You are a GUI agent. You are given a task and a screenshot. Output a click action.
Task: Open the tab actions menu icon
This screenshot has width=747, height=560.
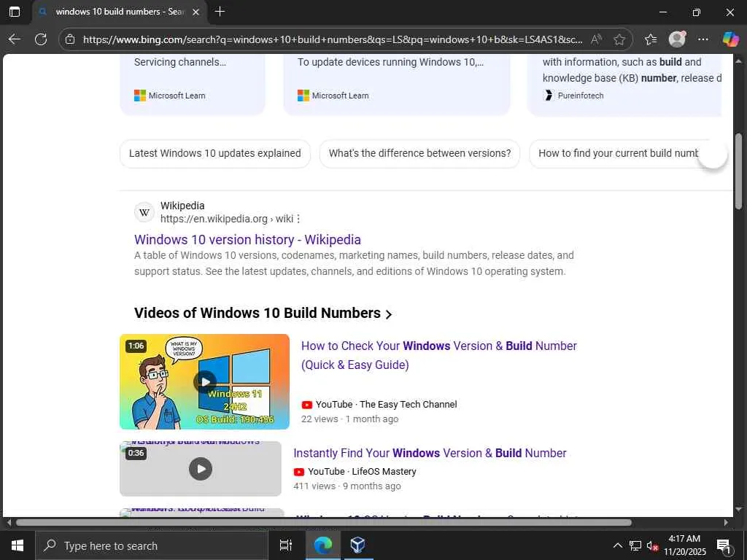point(15,12)
